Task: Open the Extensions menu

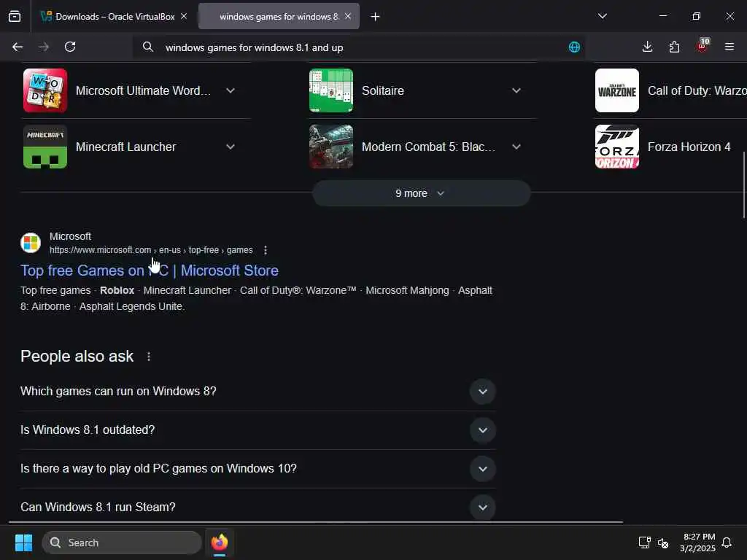Action: (x=674, y=47)
